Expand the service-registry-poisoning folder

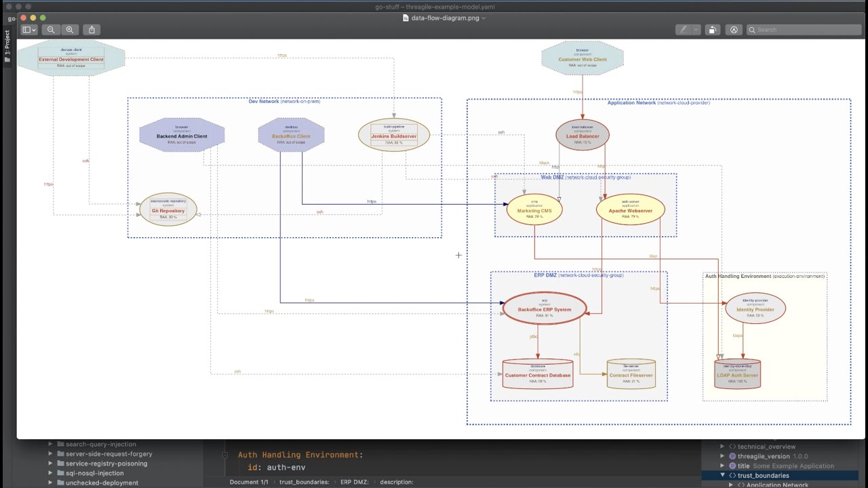pos(50,464)
